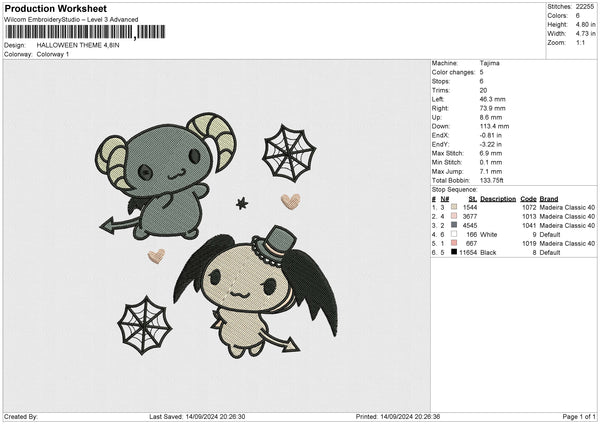Click the EndX value "-0.81 in"

(491, 135)
